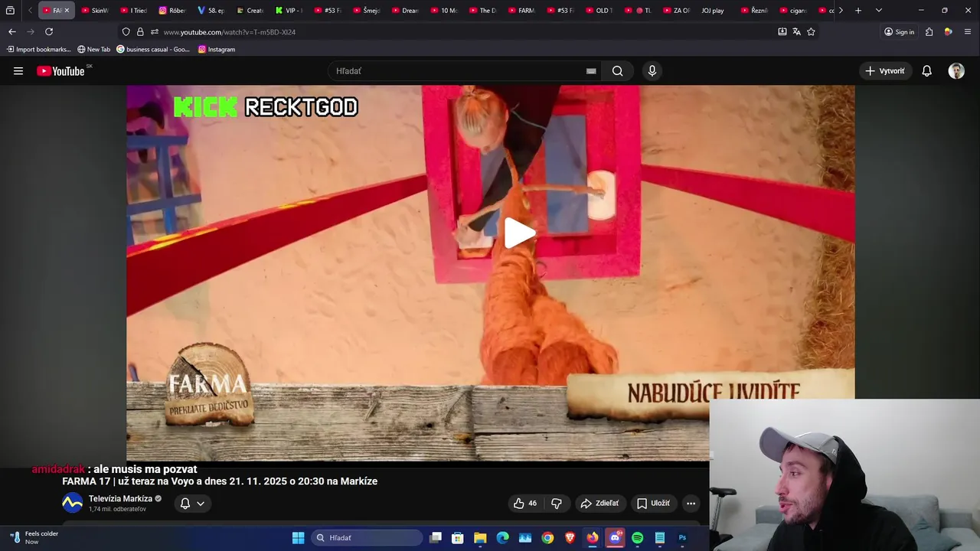This screenshot has width=980, height=551.
Task: Switch to the SkinW tab
Action: pos(95,10)
